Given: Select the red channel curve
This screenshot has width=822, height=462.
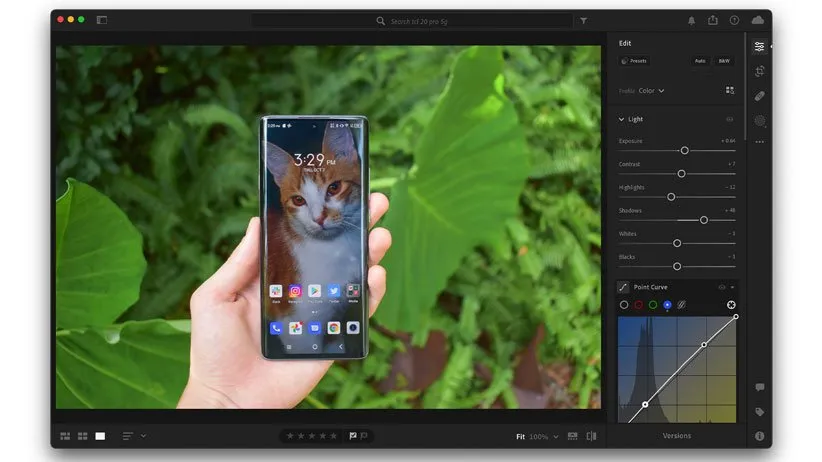Looking at the screenshot, I should pos(638,304).
